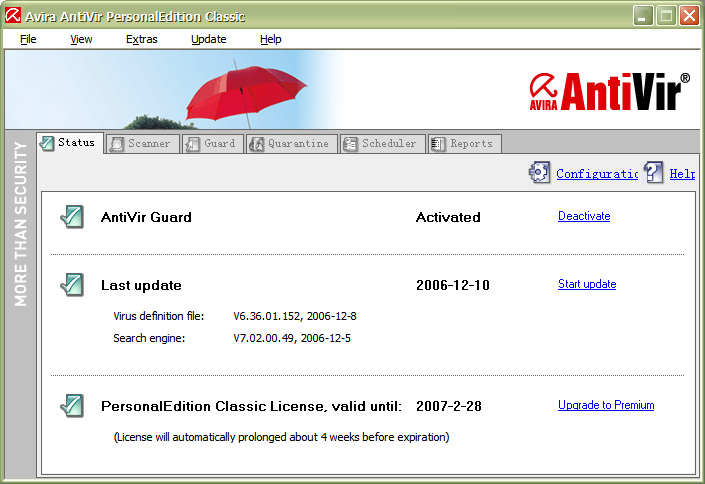The width and height of the screenshot is (705, 484).
Task: Click the Reports tab document icon
Action: pyautogui.click(x=437, y=144)
